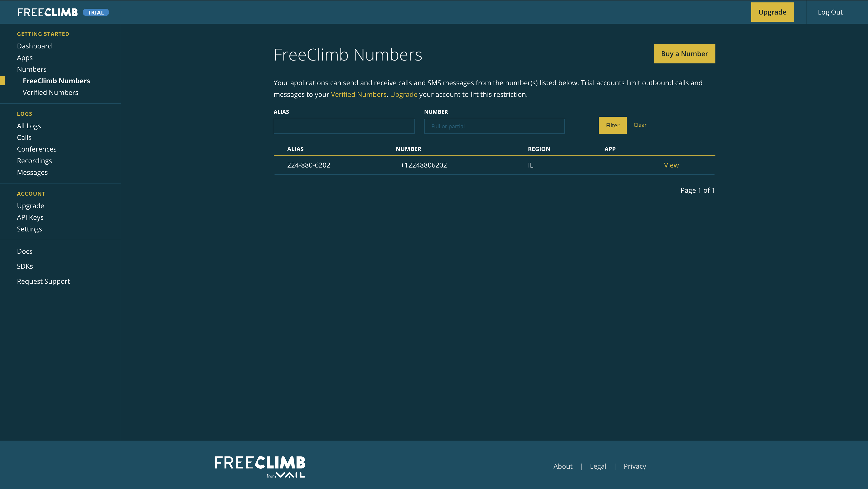Viewport: 868px width, 489px height.
Task: Click the footer FreeClimb from Vail logo
Action: click(260, 466)
